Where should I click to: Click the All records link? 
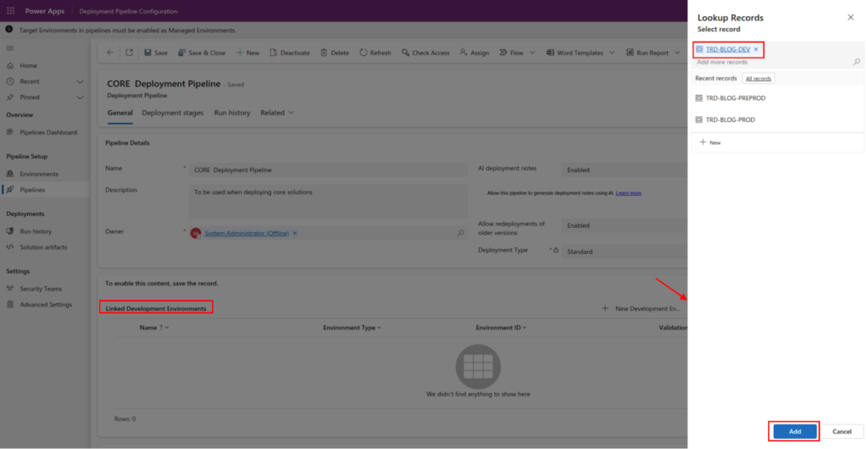(x=759, y=78)
